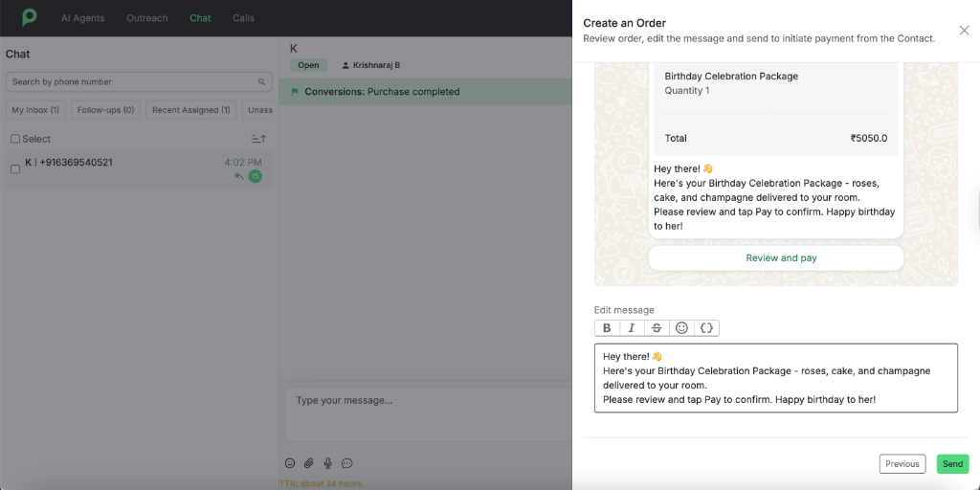Image resolution: width=980 pixels, height=490 pixels.
Task: Close the Create an Order panel
Action: click(x=964, y=31)
